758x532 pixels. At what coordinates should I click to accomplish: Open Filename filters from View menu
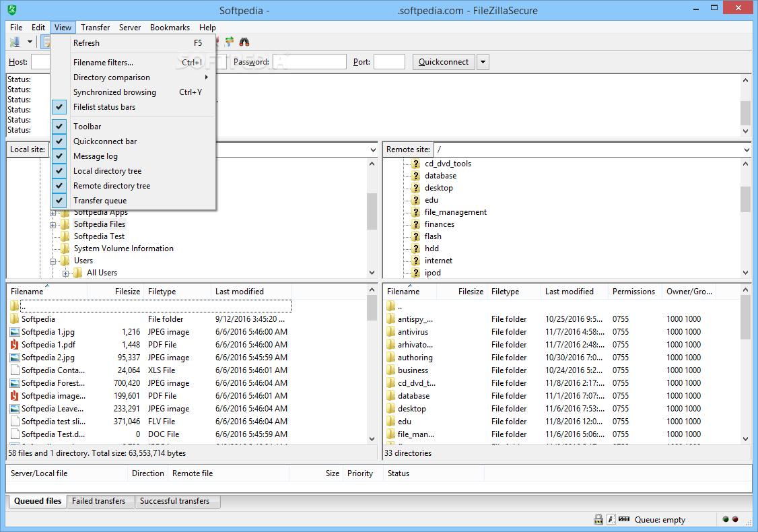pos(133,63)
